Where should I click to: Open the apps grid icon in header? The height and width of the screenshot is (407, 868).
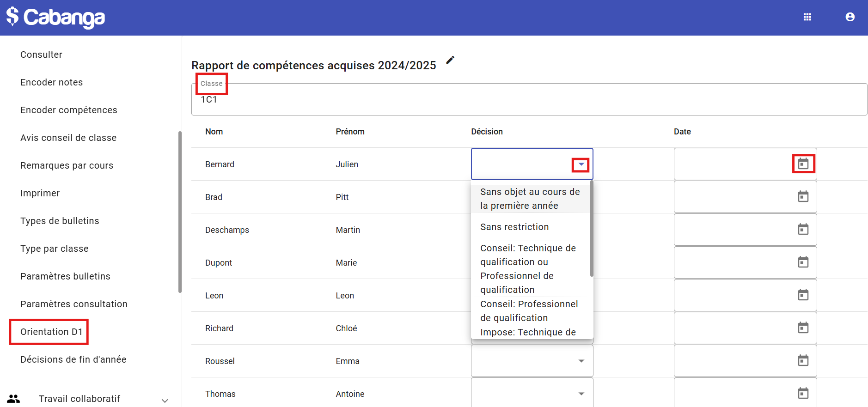pos(807,17)
